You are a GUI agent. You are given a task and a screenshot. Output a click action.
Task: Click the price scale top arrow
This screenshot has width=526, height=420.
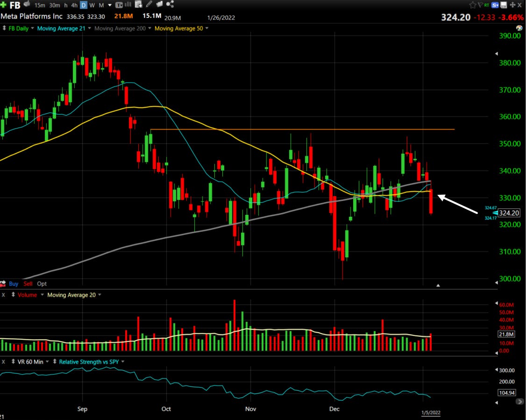(x=497, y=54)
